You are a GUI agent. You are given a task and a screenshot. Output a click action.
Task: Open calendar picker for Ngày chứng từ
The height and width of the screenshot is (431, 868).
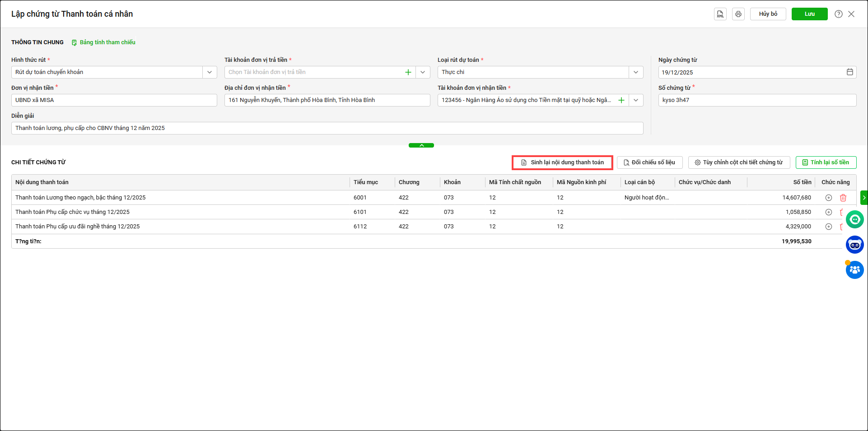849,72
